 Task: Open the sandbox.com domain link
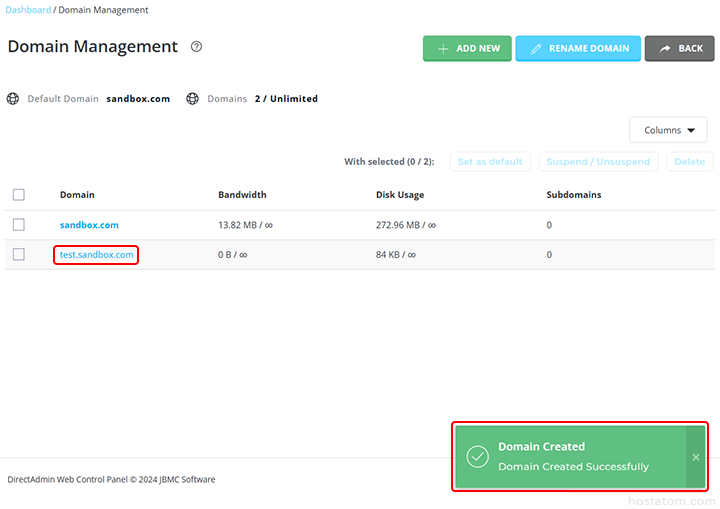point(89,225)
